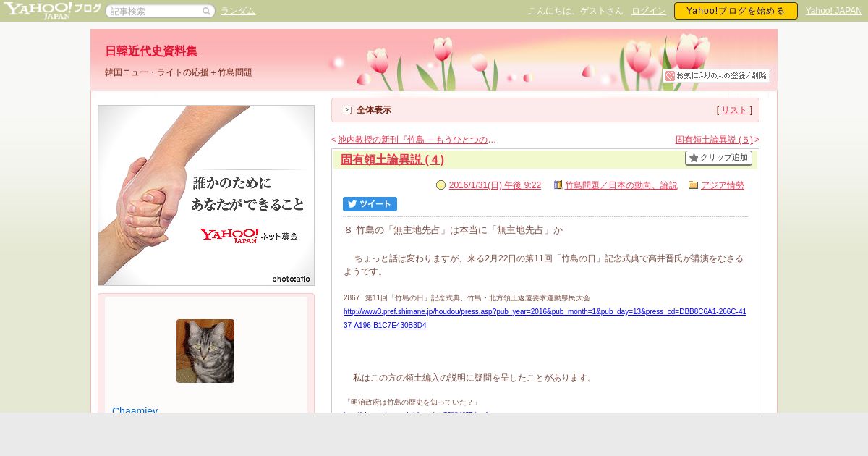Click the search magnifier icon
868x456 pixels.
pos(206,11)
